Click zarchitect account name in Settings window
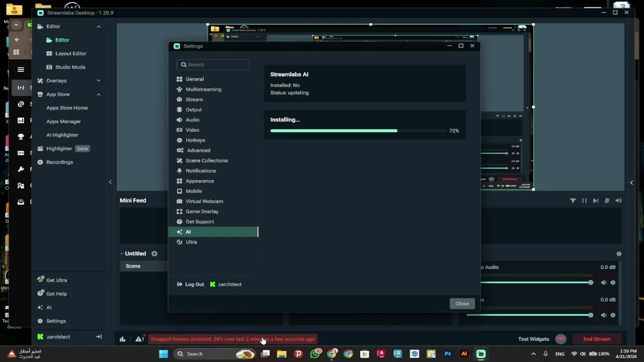 [226, 285]
